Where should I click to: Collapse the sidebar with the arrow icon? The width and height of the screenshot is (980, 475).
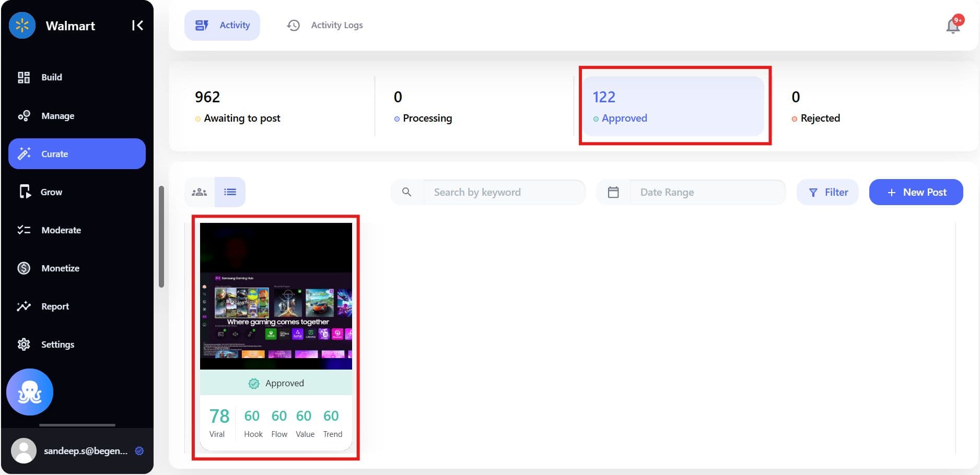137,25
